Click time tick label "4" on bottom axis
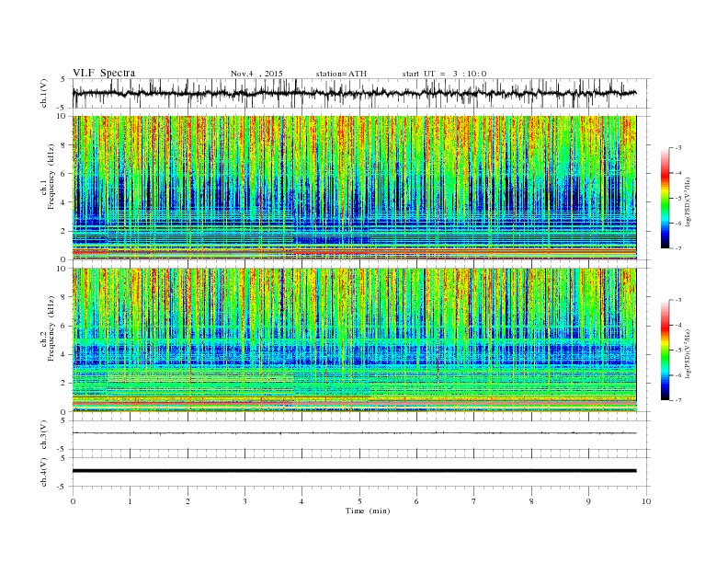This screenshot has width=728, height=563. [x=302, y=501]
